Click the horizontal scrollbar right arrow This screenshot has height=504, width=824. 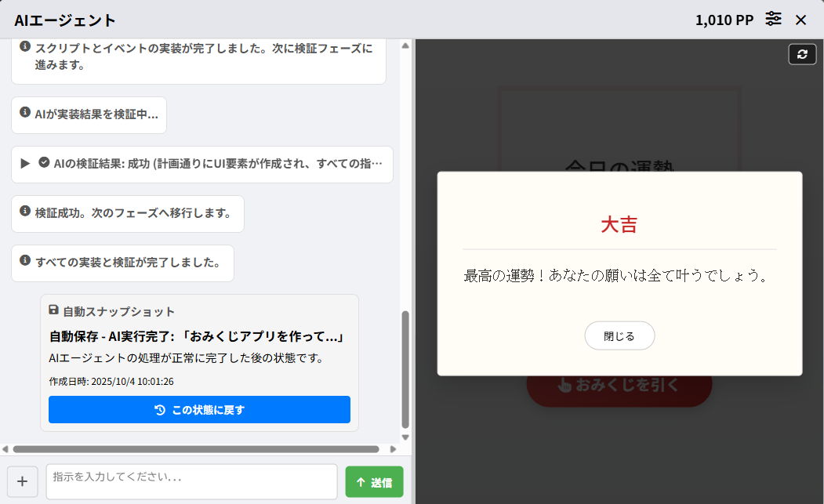(394, 449)
